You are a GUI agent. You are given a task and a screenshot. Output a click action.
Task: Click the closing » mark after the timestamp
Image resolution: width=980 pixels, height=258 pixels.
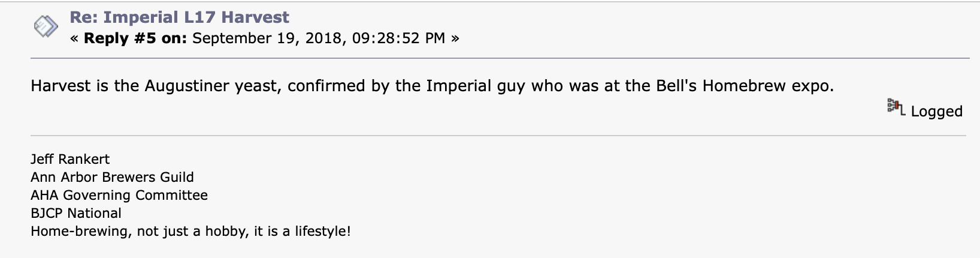click(x=455, y=39)
